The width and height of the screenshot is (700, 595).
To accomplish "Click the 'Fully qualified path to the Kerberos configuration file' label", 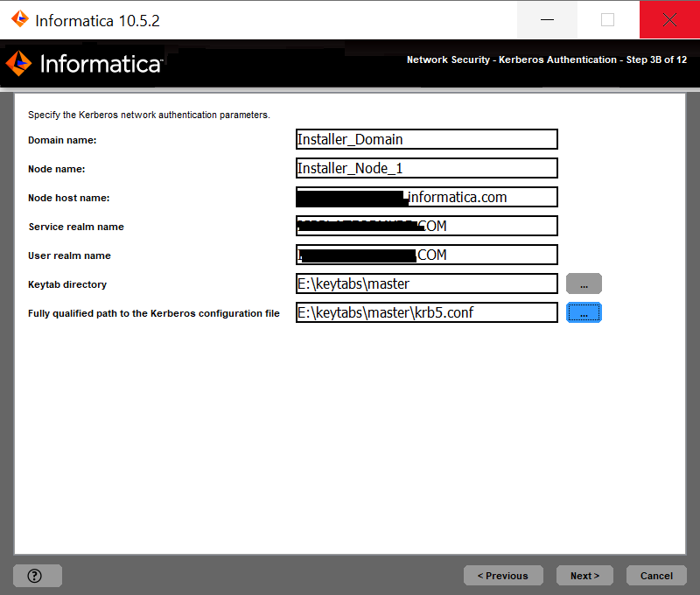I will coord(154,313).
